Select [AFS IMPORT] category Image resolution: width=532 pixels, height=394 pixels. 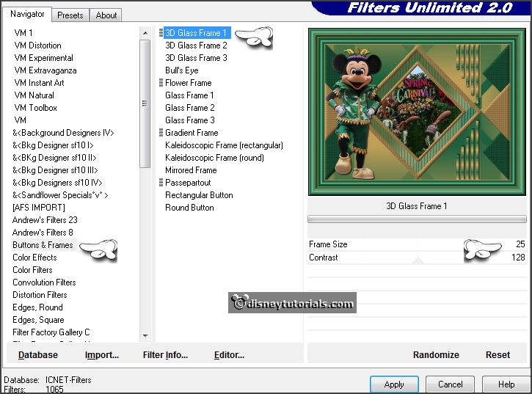coord(39,208)
